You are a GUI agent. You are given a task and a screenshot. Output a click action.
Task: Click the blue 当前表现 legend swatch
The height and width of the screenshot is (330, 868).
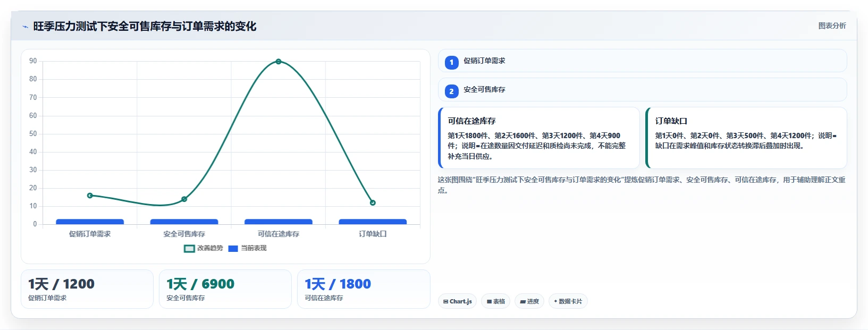(x=233, y=249)
